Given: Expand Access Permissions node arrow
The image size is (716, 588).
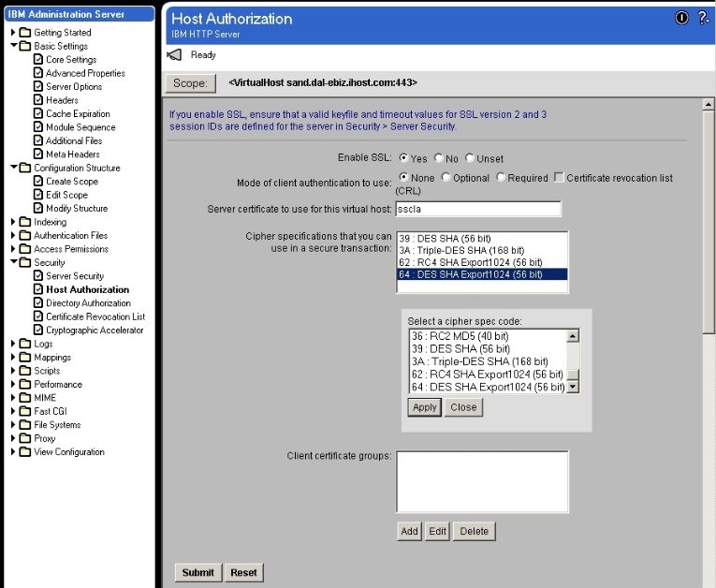Looking at the screenshot, I should (13, 248).
